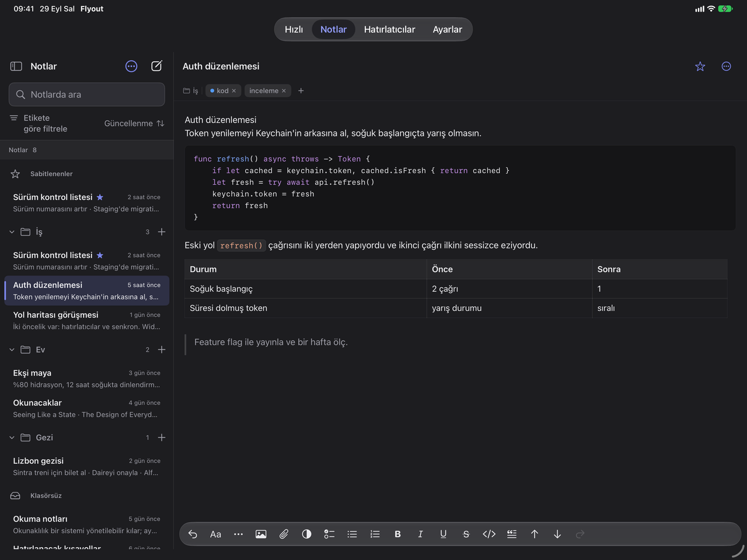Switch to the Hatırlatıcılar tab
Image resolution: width=747 pixels, height=560 pixels.
click(389, 29)
